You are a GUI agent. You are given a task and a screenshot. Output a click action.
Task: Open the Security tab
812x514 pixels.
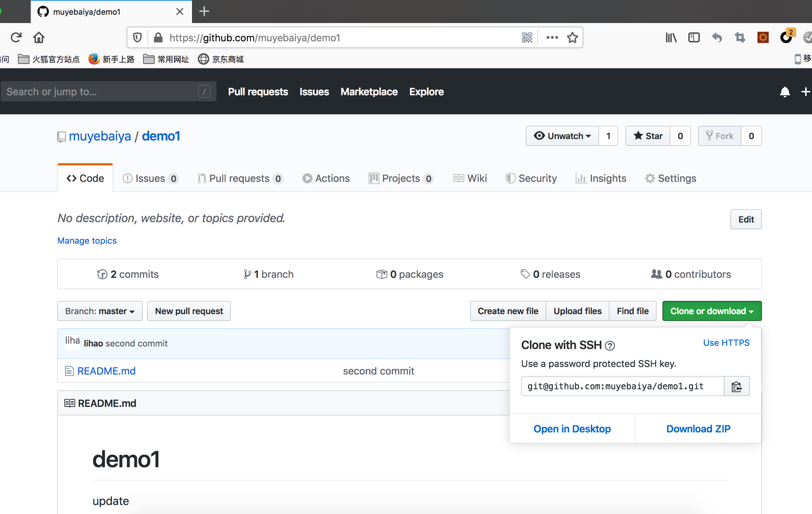(x=531, y=178)
